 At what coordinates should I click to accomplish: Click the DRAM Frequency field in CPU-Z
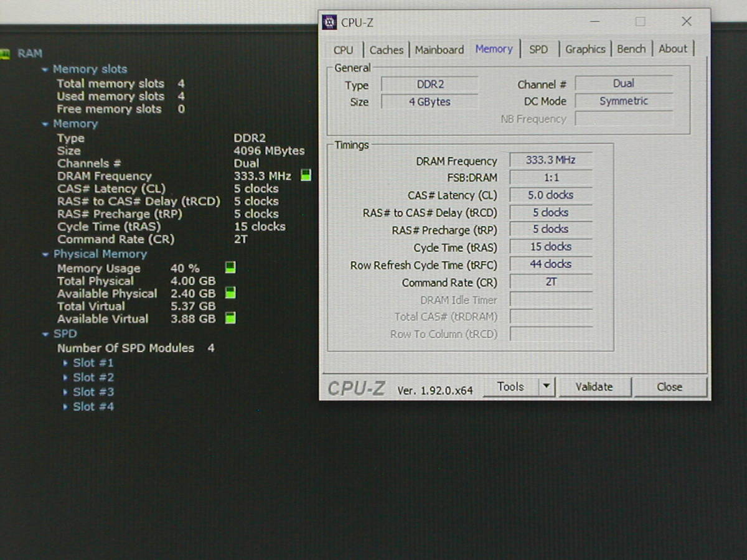[550, 160]
